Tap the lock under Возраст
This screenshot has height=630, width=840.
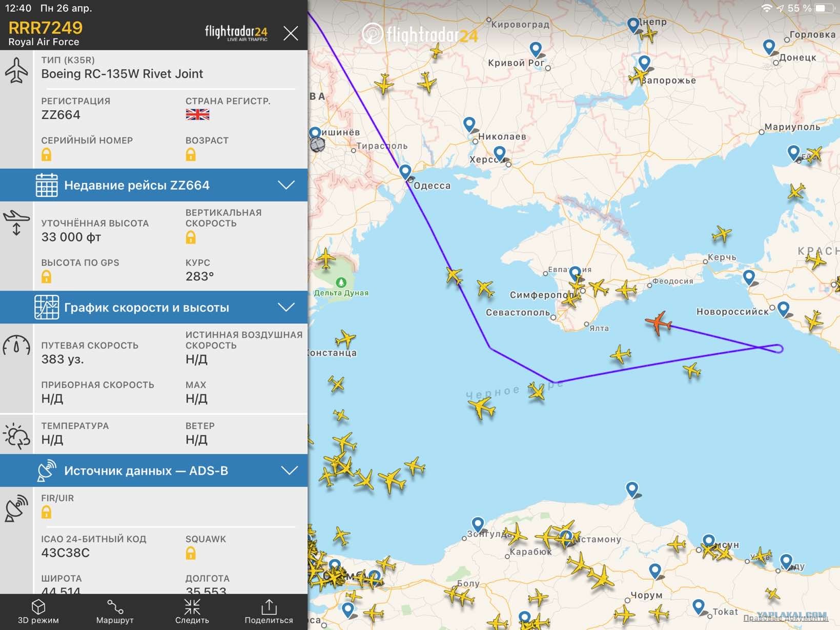(x=191, y=154)
